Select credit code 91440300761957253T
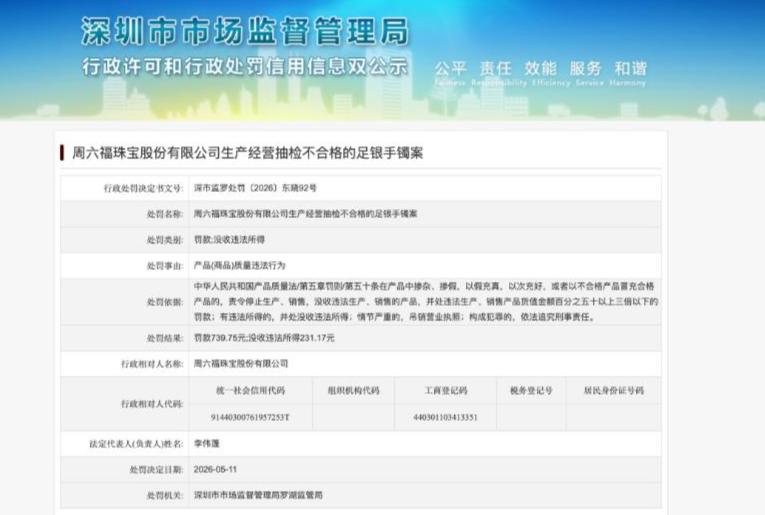Screen dimensions: 765x515 [250, 417]
